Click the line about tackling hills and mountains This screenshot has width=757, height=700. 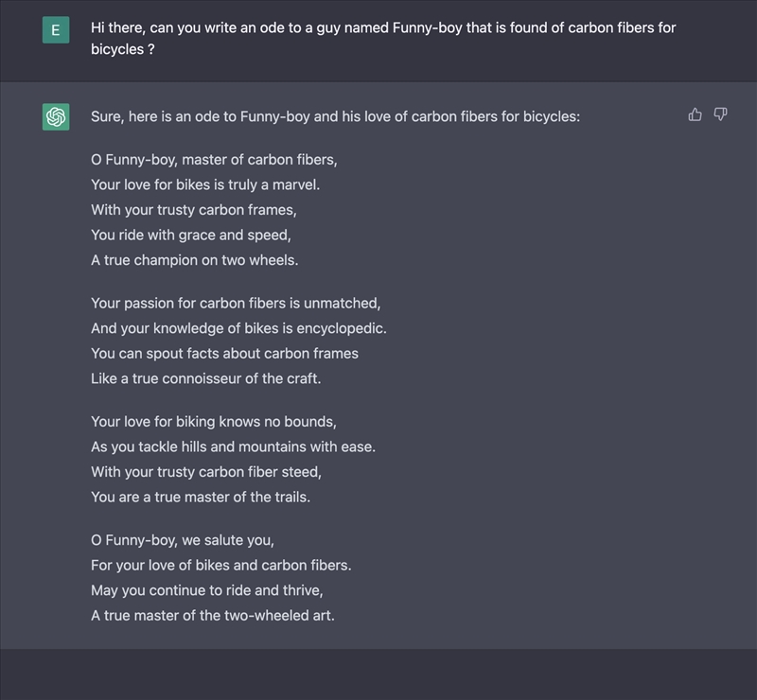click(x=233, y=446)
